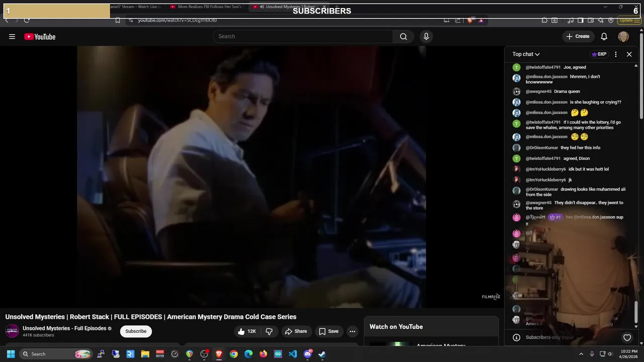
Task: Go to the YouTube home logo
Action: pos(40,37)
